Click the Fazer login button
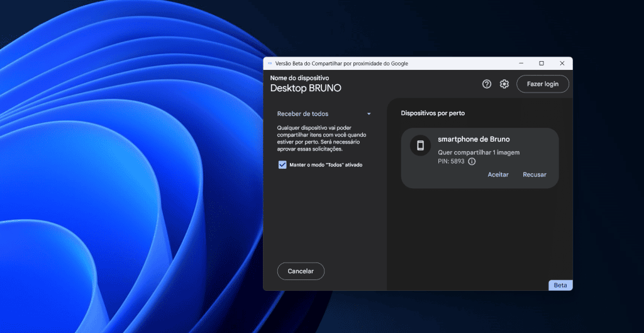644x333 pixels. click(x=543, y=84)
